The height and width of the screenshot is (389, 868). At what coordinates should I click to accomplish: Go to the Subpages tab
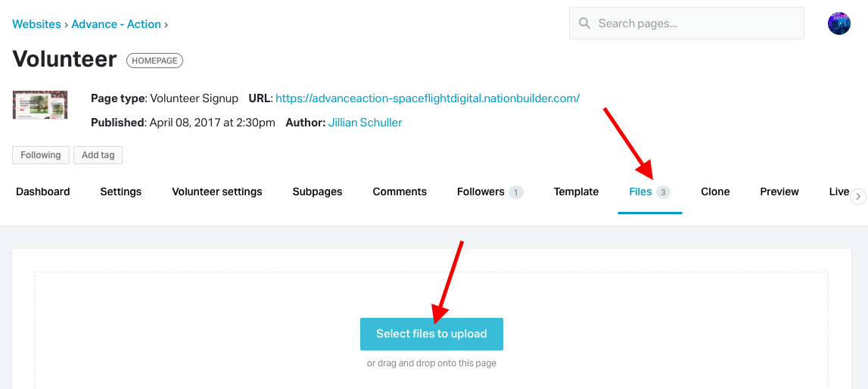(x=317, y=191)
